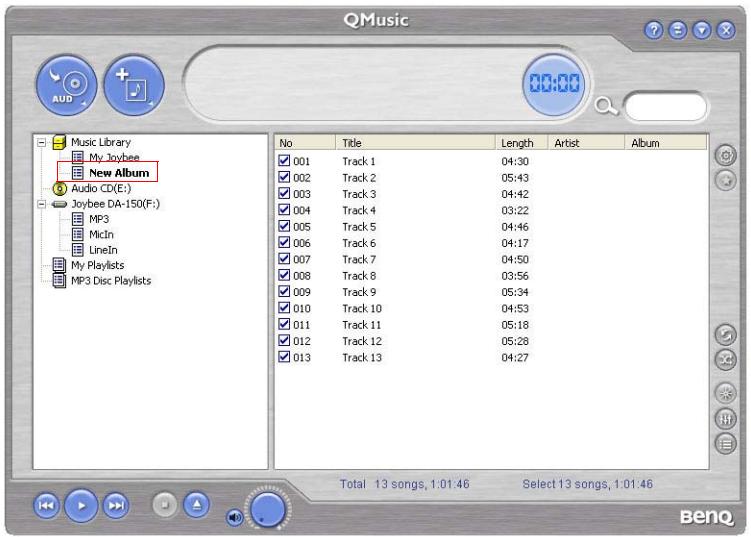Click the add music file button
This screenshot has width=751, height=537.
[134, 85]
